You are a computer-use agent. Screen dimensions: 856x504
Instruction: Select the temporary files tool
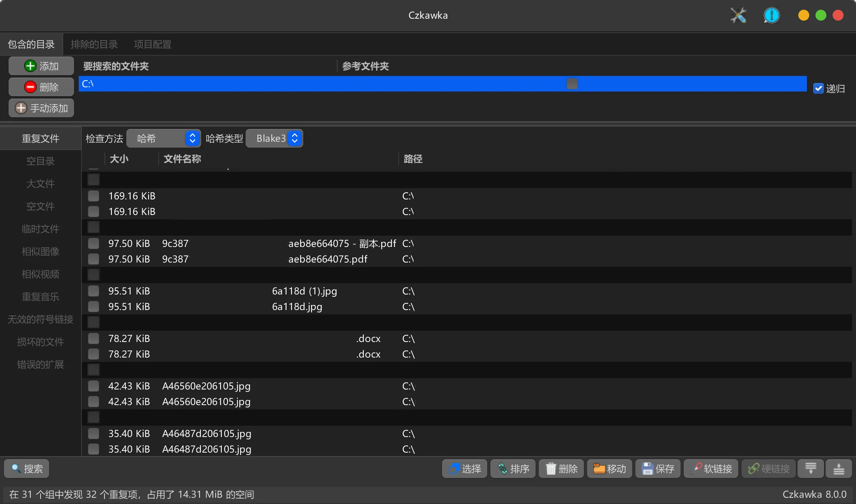tap(41, 229)
